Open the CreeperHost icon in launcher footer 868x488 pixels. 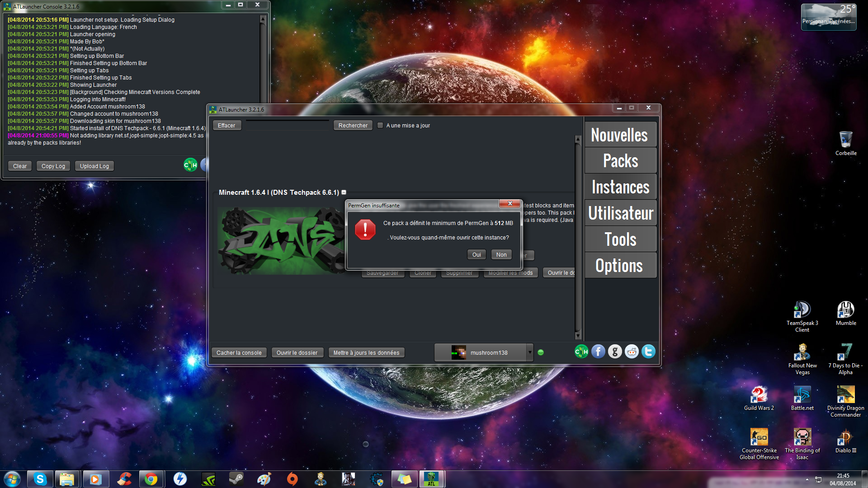pos(581,352)
